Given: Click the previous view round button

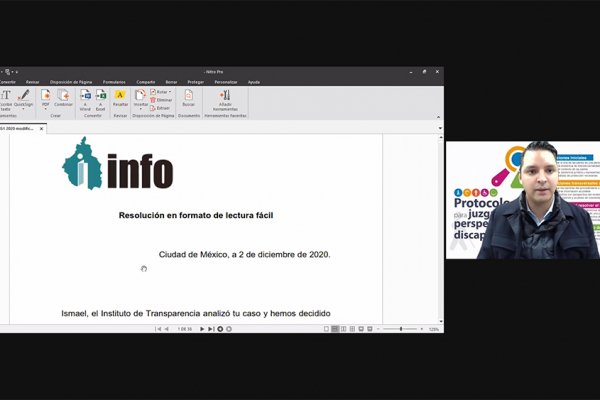Looking at the screenshot, I should click(220, 329).
